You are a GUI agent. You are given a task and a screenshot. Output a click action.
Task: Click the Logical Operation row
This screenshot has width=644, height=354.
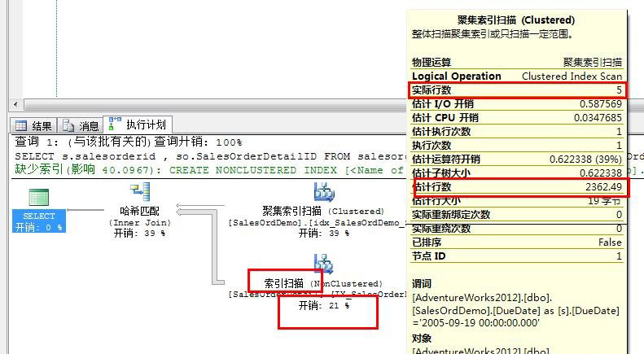click(517, 76)
